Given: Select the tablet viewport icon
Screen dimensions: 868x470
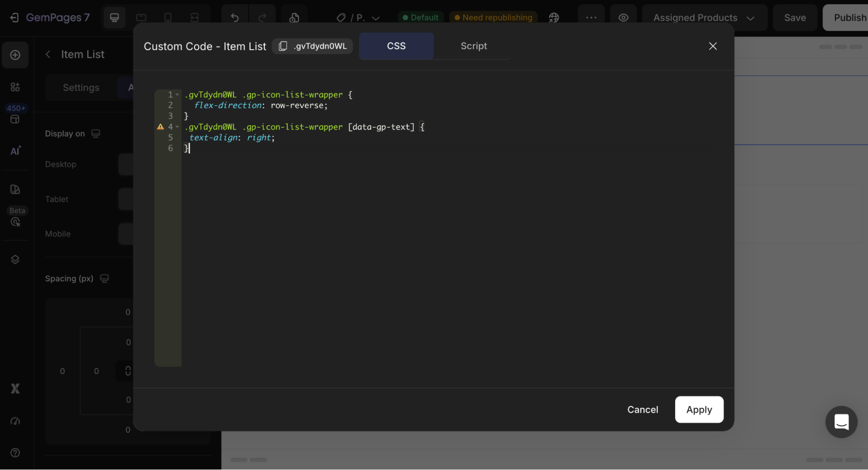Looking at the screenshot, I should click(x=141, y=17).
